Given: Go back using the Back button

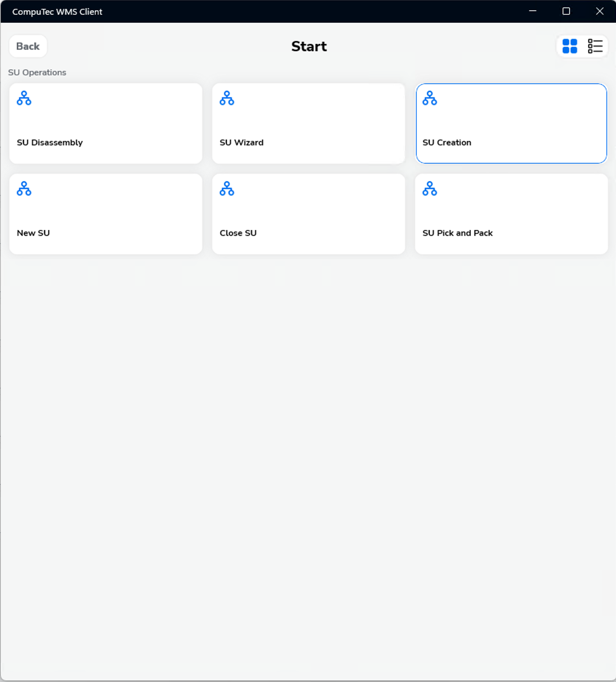Looking at the screenshot, I should [x=28, y=46].
